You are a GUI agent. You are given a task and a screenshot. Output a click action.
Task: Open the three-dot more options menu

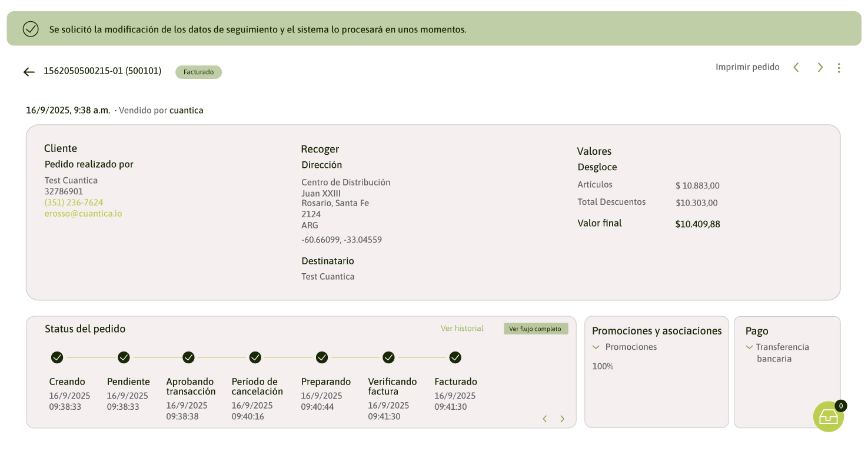pyautogui.click(x=839, y=68)
